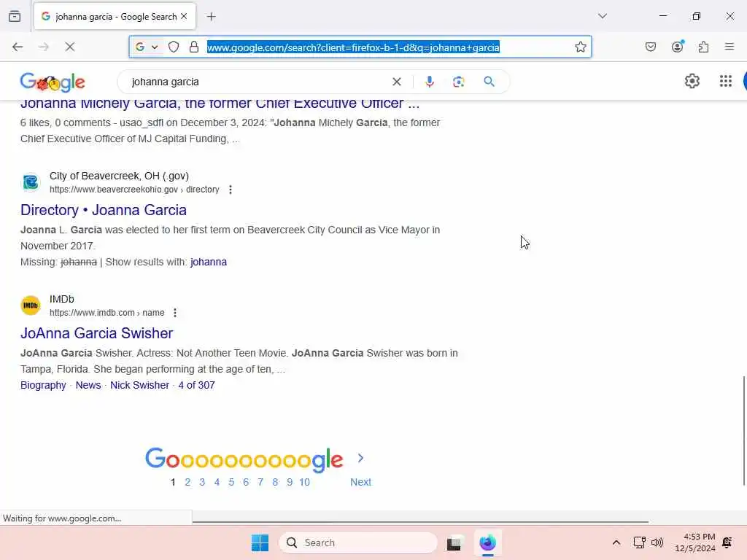
Task: Save page to Pocket
Action: coord(651,47)
